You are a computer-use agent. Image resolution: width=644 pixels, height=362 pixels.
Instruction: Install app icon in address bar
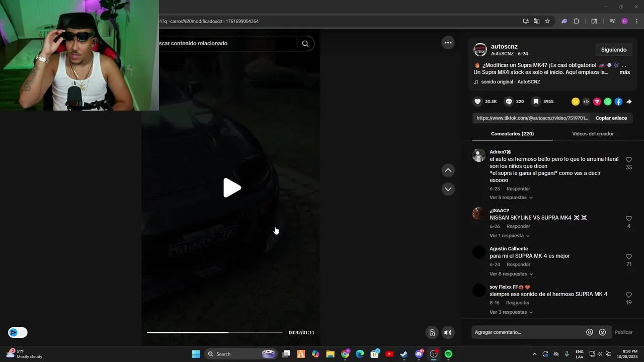526,21
